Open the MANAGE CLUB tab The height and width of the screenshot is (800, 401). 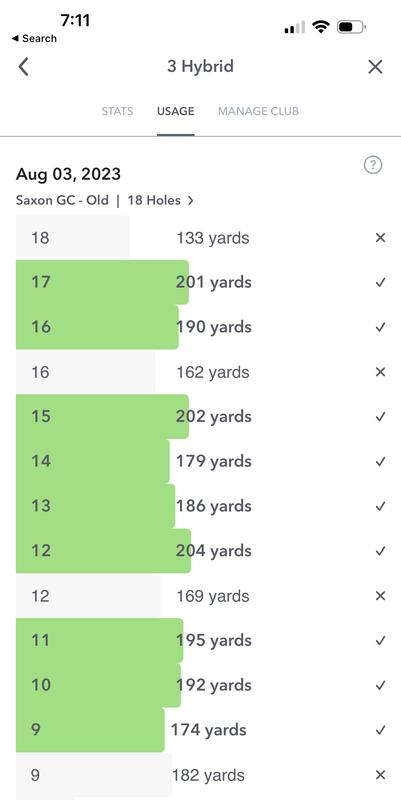pos(258,111)
